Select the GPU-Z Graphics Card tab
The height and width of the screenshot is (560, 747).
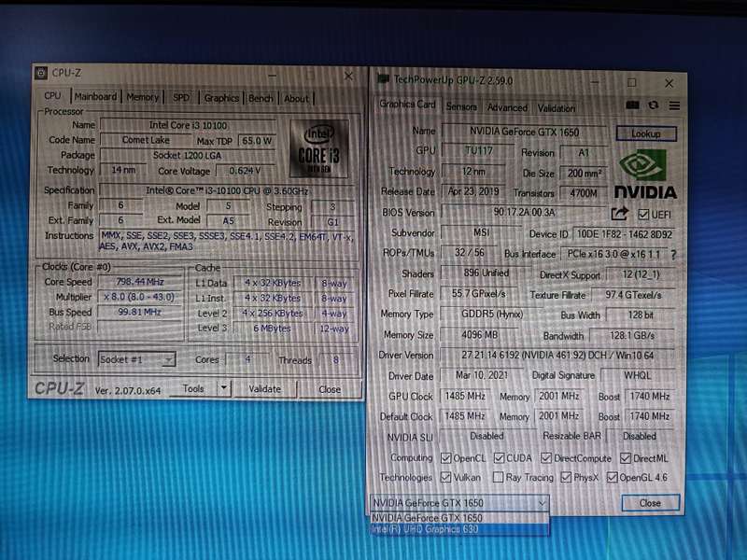coord(407,105)
